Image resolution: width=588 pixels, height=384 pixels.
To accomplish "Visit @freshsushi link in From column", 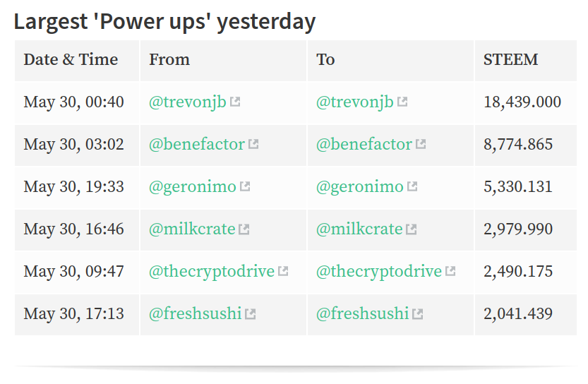I will point(196,314).
